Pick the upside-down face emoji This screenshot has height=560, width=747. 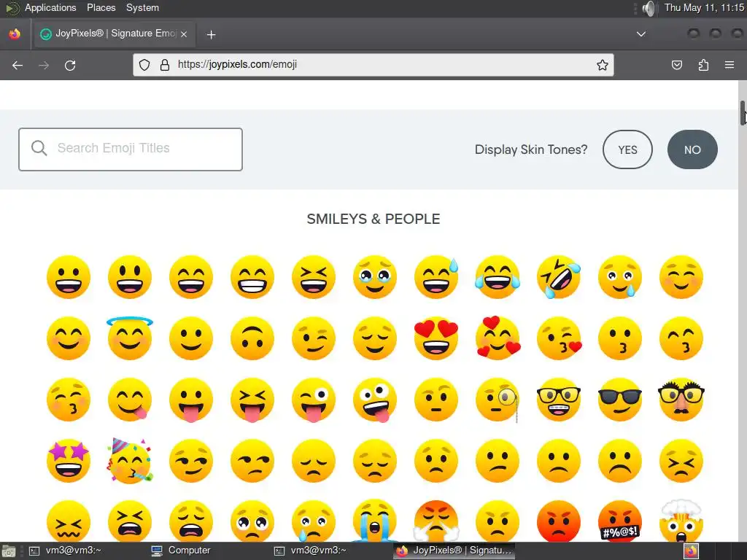pyautogui.click(x=252, y=338)
